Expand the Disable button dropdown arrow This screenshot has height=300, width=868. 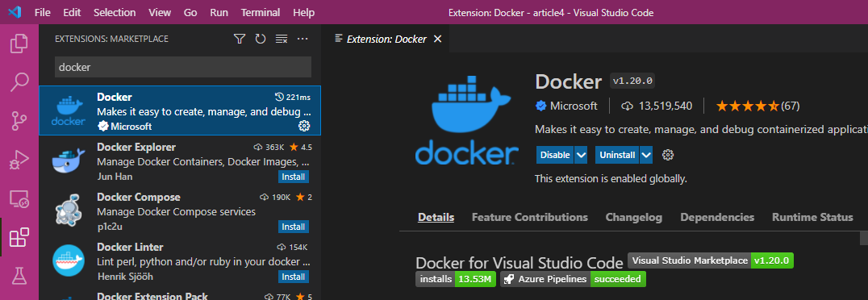tap(581, 155)
